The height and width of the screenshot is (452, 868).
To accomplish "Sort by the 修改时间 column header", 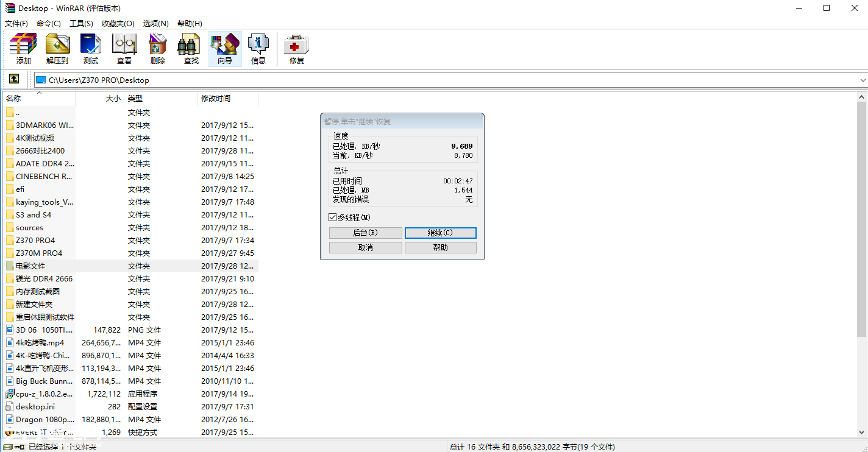I will click(228, 98).
